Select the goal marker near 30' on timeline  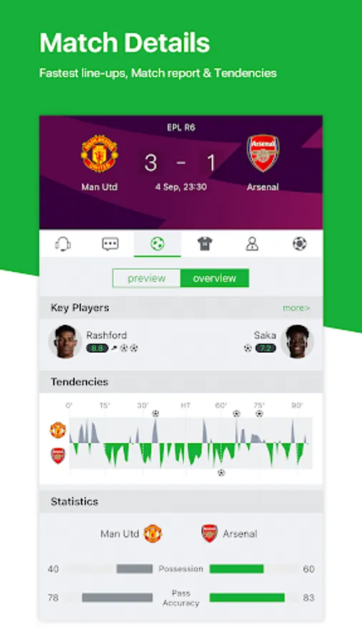tap(155, 414)
